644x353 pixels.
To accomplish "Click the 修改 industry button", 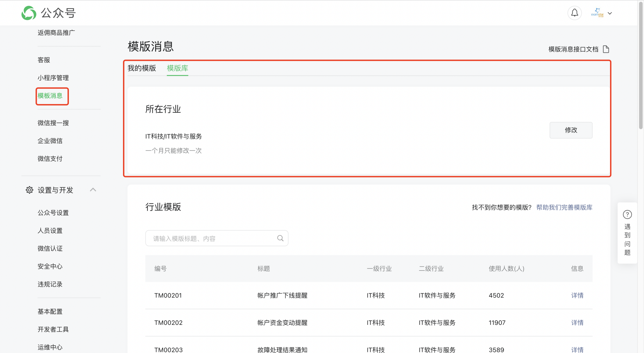I will tap(571, 130).
